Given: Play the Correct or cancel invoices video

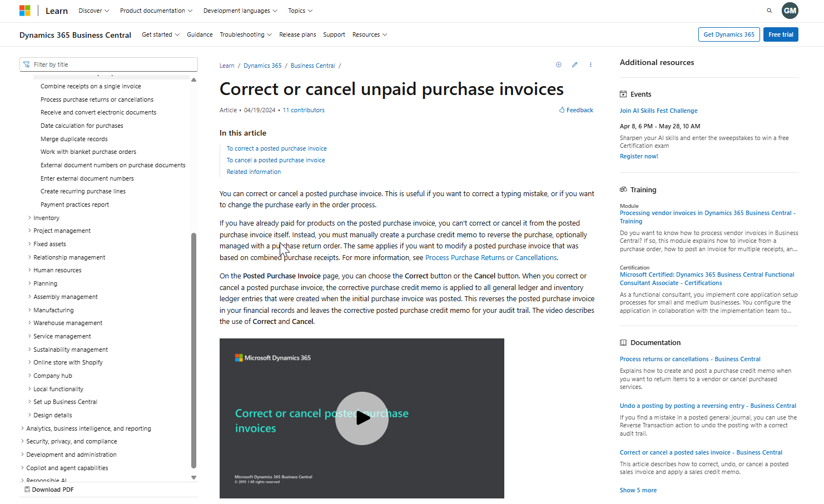Looking at the screenshot, I should pyautogui.click(x=362, y=418).
